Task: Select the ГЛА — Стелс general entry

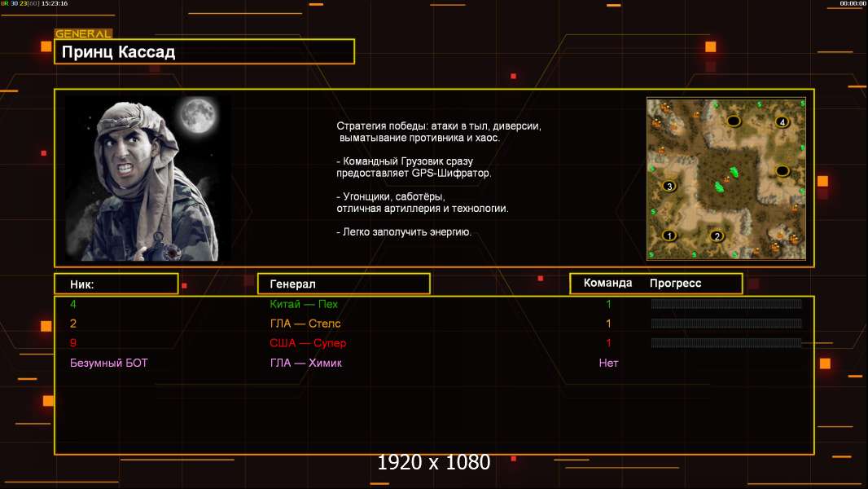Action: click(x=305, y=324)
